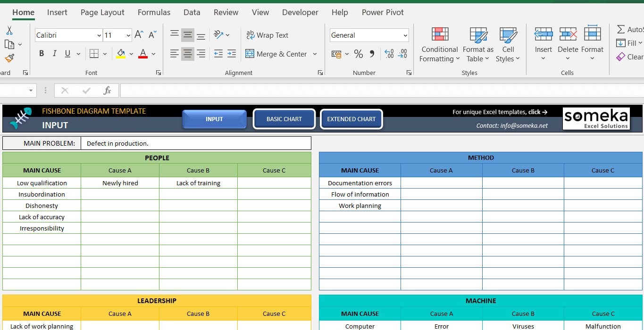
Task: Increase the indent
Action: (x=231, y=54)
